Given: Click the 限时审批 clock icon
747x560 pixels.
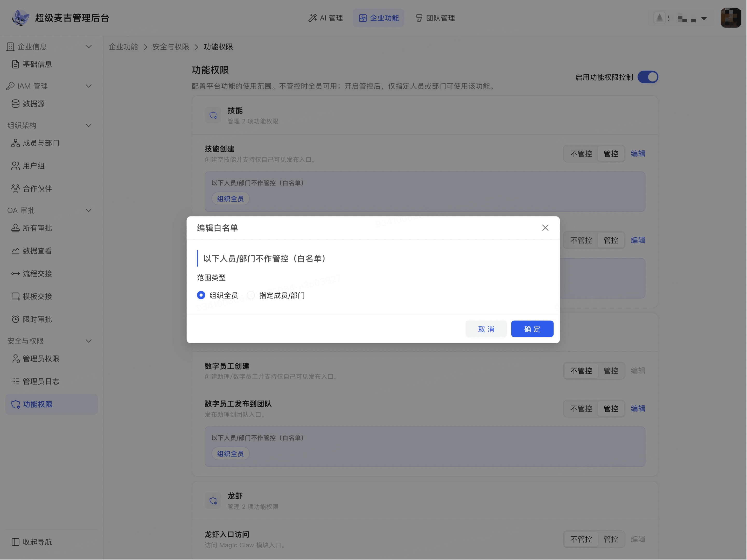Looking at the screenshot, I should tap(15, 319).
